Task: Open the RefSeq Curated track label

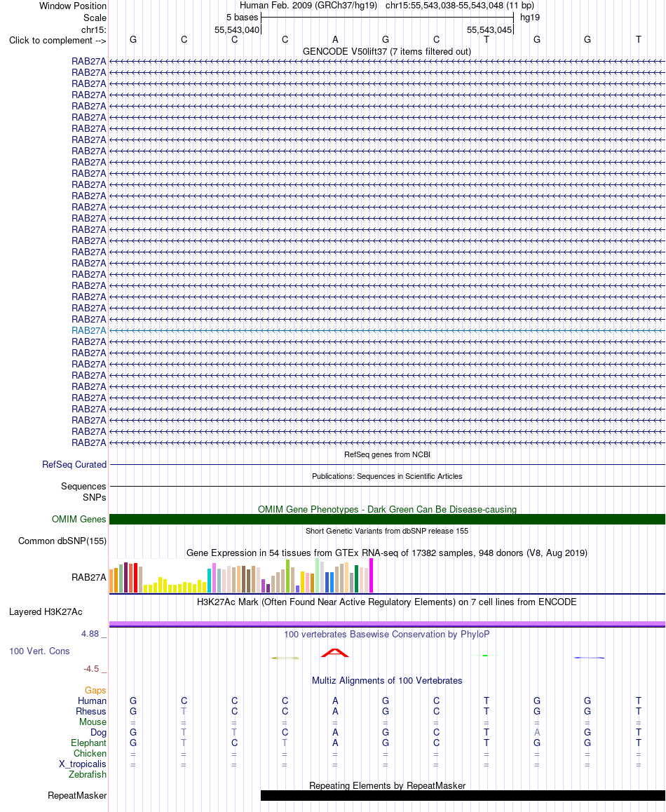Action: 74,464
